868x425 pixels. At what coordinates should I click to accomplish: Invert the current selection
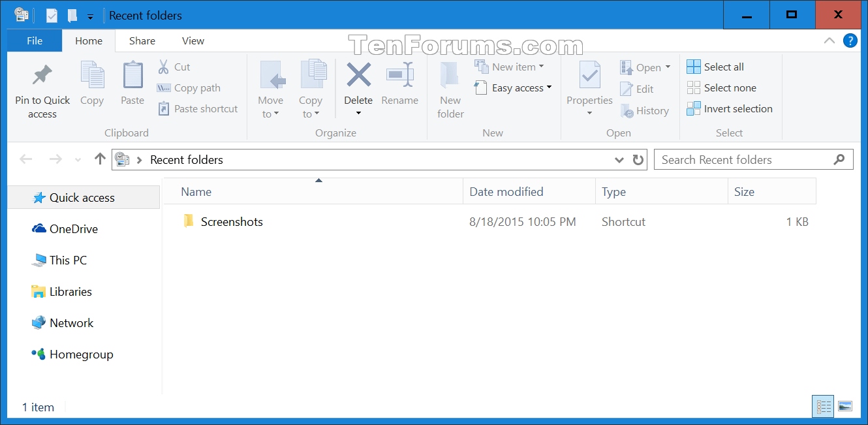pyautogui.click(x=730, y=108)
